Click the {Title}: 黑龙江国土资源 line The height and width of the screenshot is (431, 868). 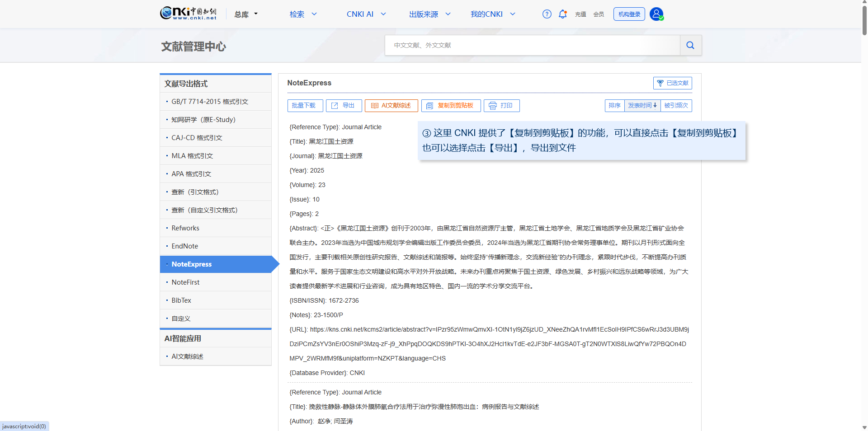coord(321,141)
